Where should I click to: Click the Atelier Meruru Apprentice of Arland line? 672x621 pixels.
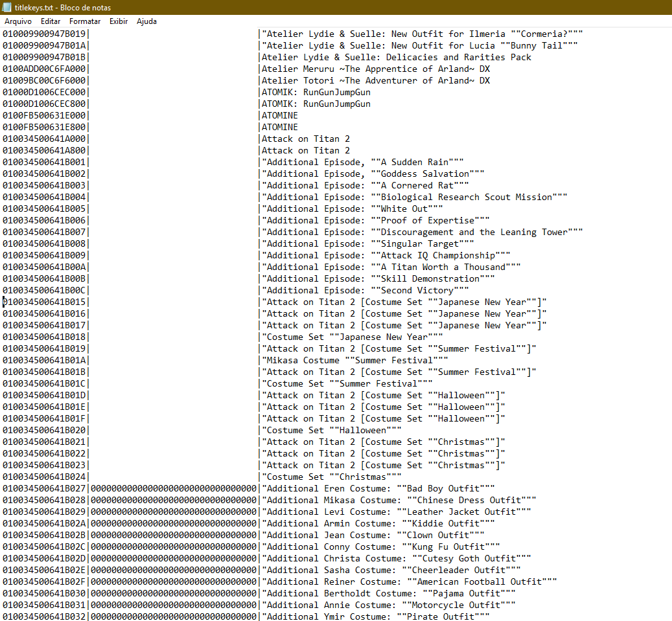[376, 69]
